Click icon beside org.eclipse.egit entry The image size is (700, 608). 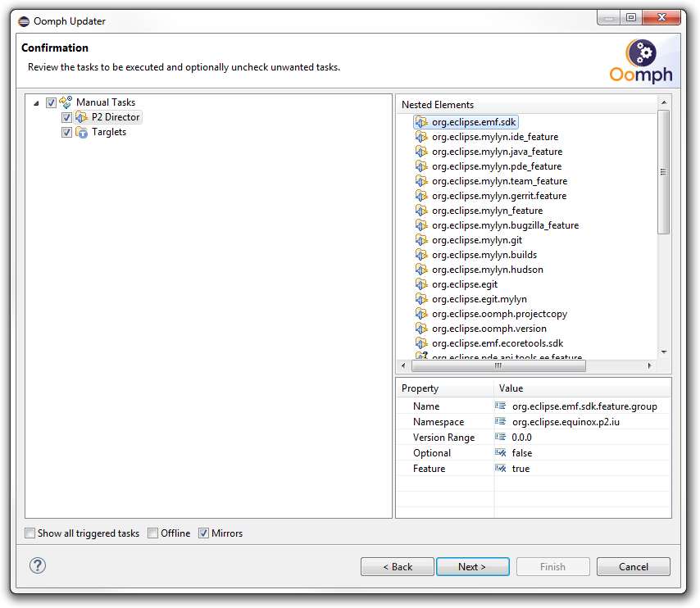click(421, 284)
